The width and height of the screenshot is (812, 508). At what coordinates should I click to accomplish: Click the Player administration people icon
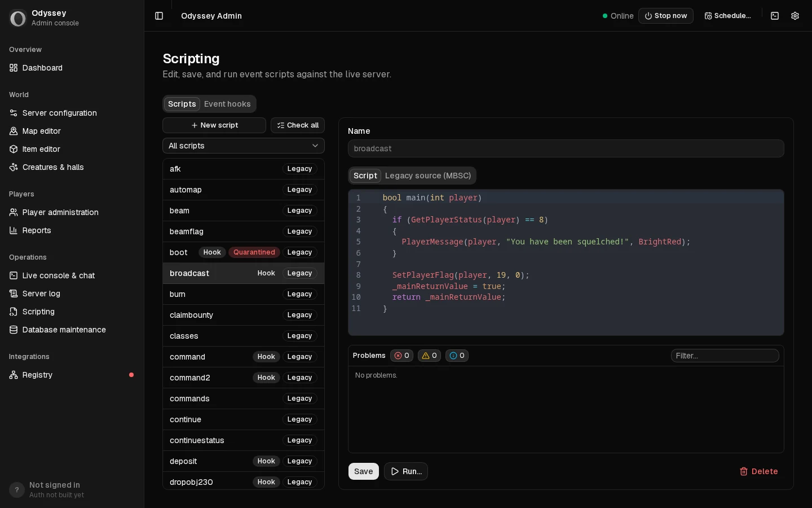click(14, 212)
